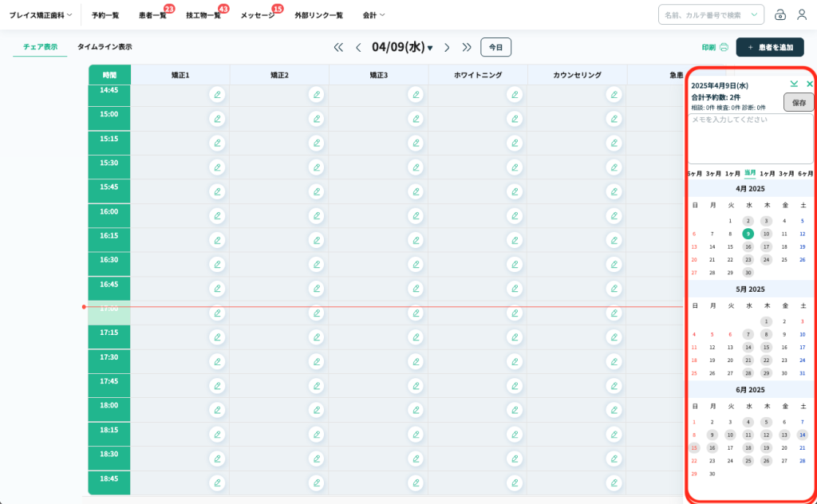Open the 会計 dropdown menu
Viewport: 817px width, 504px height.
(x=373, y=15)
